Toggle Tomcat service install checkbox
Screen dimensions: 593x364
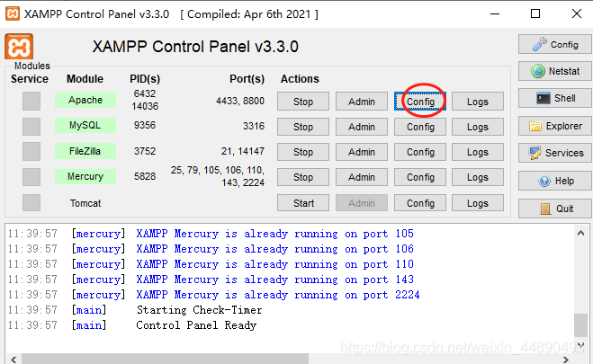[31, 203]
